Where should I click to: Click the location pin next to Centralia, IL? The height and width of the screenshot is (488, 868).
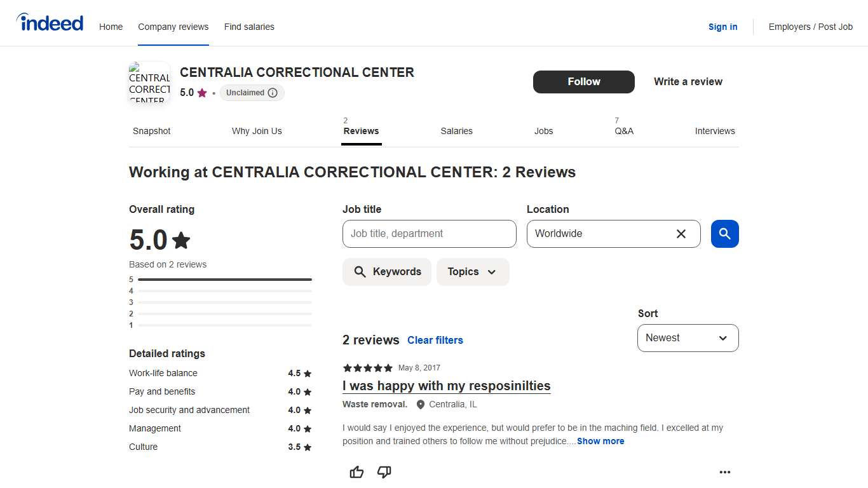(420, 404)
